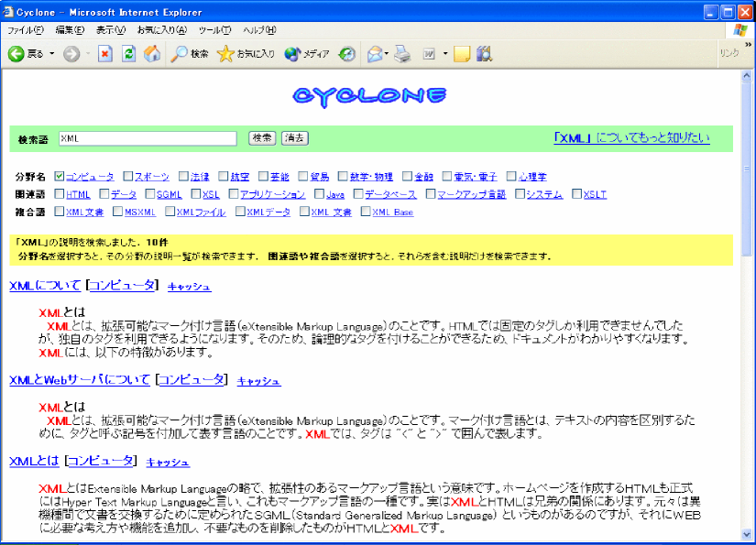
Task: Click the Edit with Word icon
Action: point(429,54)
